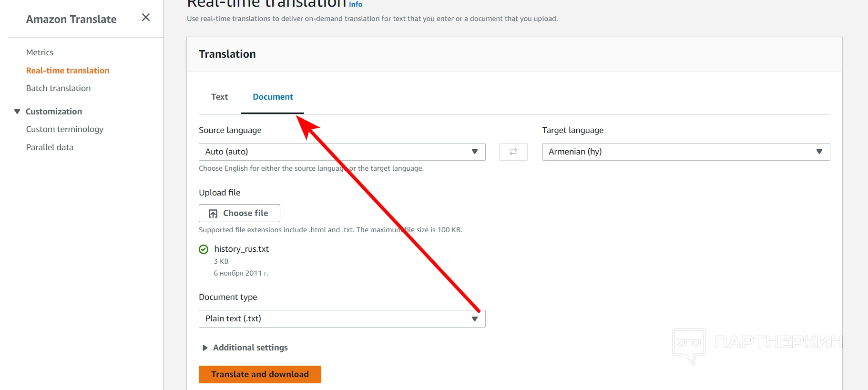Open Custom terminology page
Image resolution: width=868 pixels, height=390 pixels.
[x=64, y=129]
